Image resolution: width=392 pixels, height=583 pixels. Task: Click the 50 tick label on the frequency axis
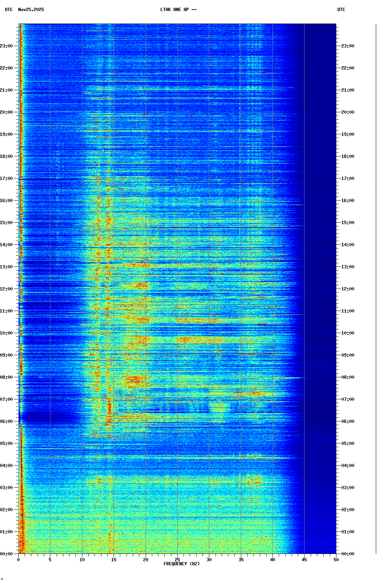pos(336,560)
